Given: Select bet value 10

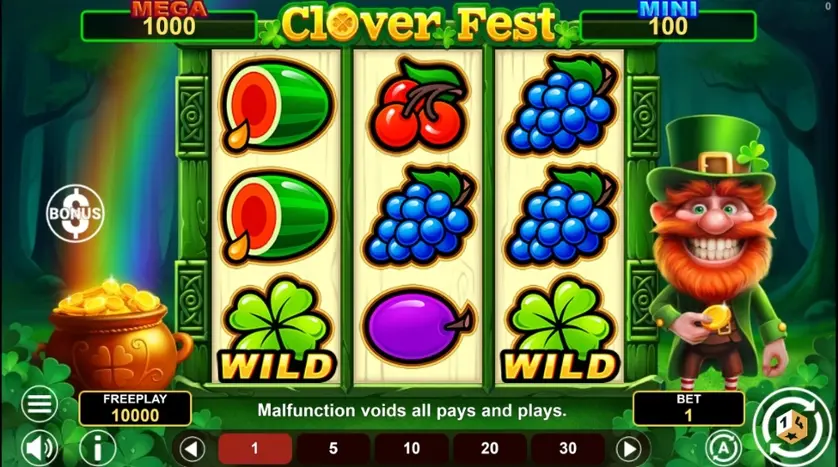Looking at the screenshot, I should tap(412, 448).
